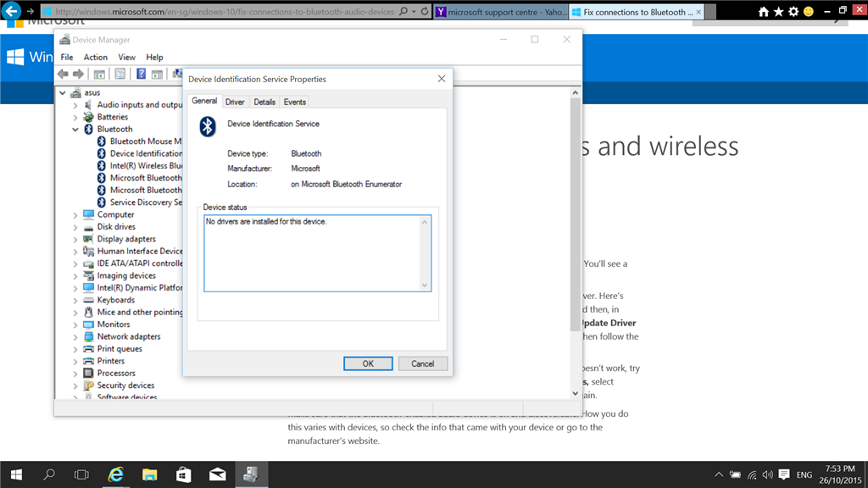Screen dimensions: 868x488
Task: Click OK in the properties dialog
Action: tap(368, 363)
